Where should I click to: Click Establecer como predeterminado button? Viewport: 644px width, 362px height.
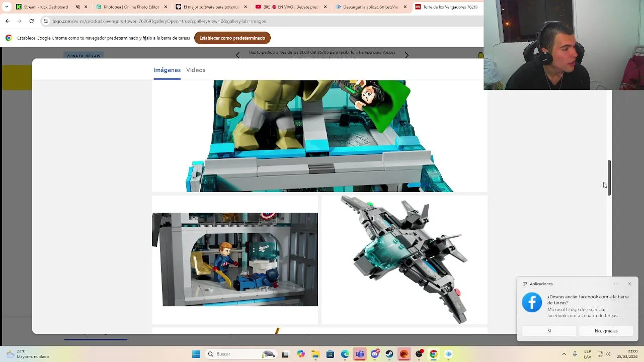(232, 38)
